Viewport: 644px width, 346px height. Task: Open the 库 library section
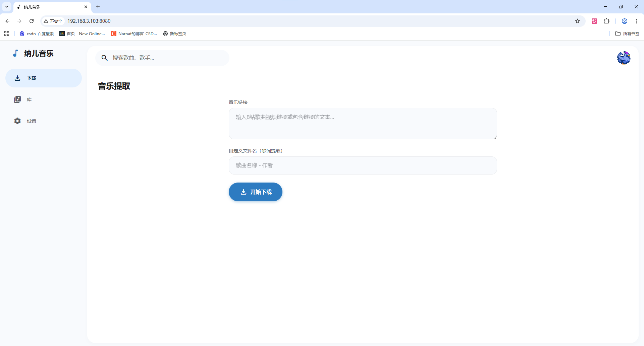click(44, 99)
